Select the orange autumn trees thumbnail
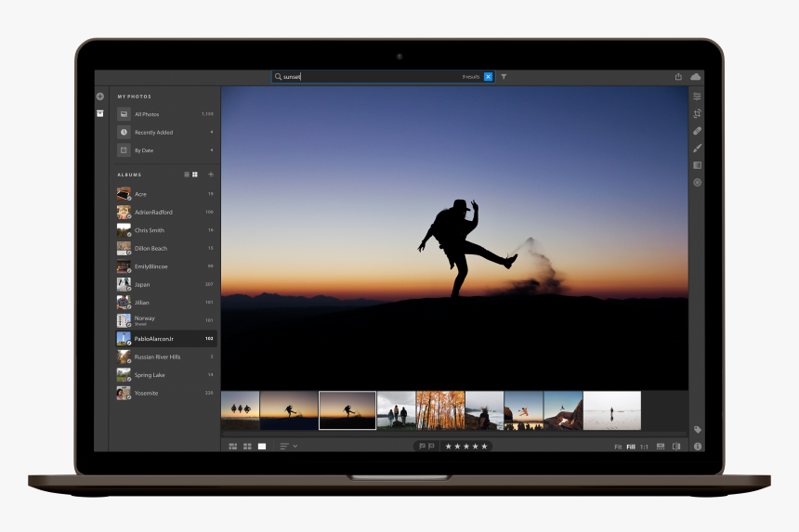The height and width of the screenshot is (532, 799). [x=440, y=410]
